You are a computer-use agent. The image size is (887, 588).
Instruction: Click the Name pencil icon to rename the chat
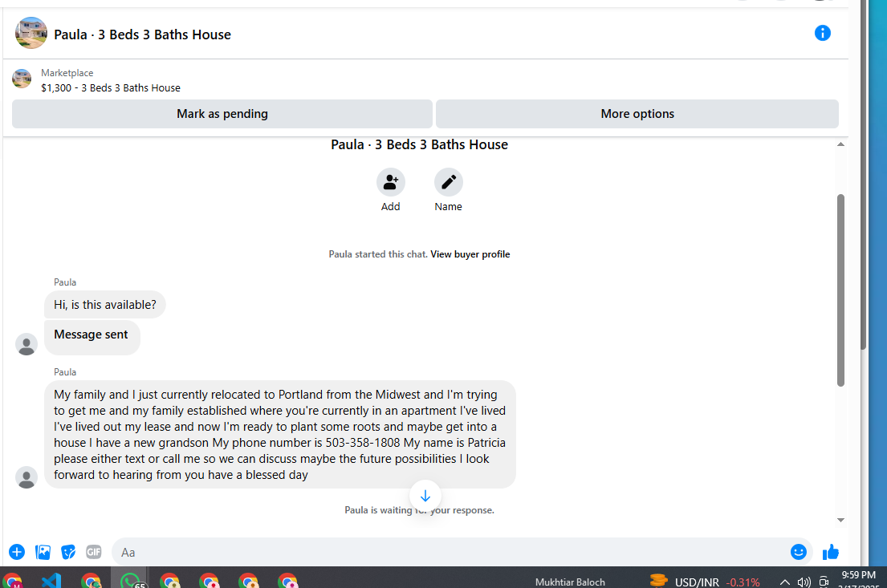point(449,182)
